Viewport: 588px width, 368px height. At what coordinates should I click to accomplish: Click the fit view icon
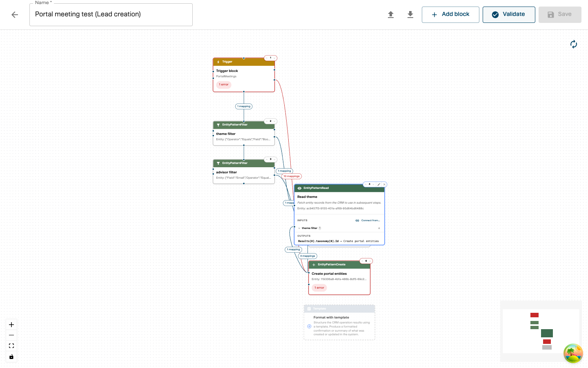11,346
